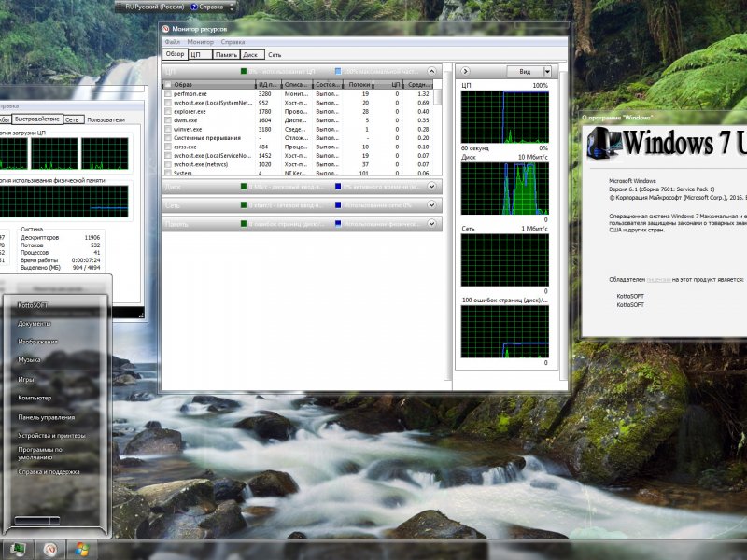747x560 pixels.
Task: Open the Монитор menu
Action: click(x=200, y=42)
